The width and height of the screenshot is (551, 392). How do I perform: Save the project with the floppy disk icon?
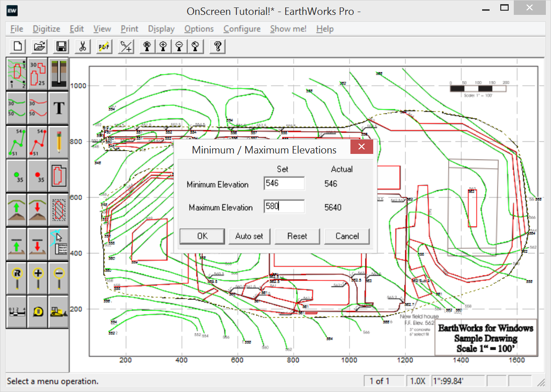tap(61, 47)
